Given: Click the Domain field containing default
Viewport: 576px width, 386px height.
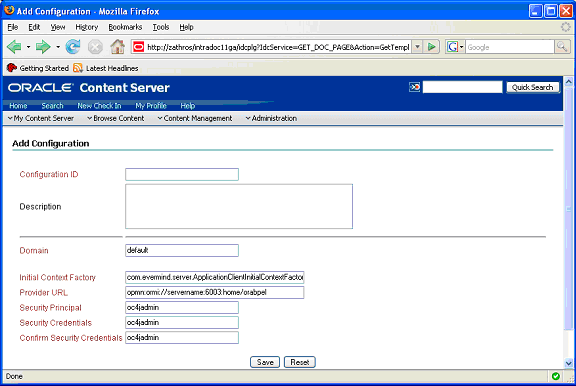Looking at the screenshot, I should (182, 250).
